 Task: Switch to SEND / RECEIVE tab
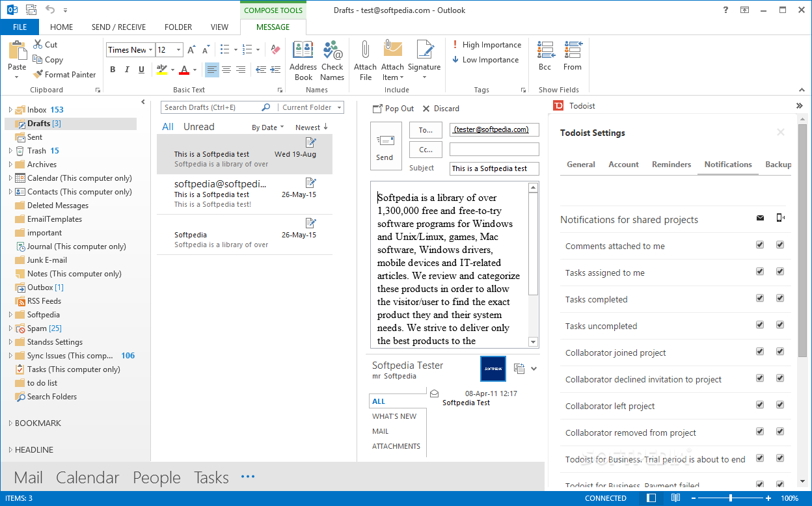point(118,27)
